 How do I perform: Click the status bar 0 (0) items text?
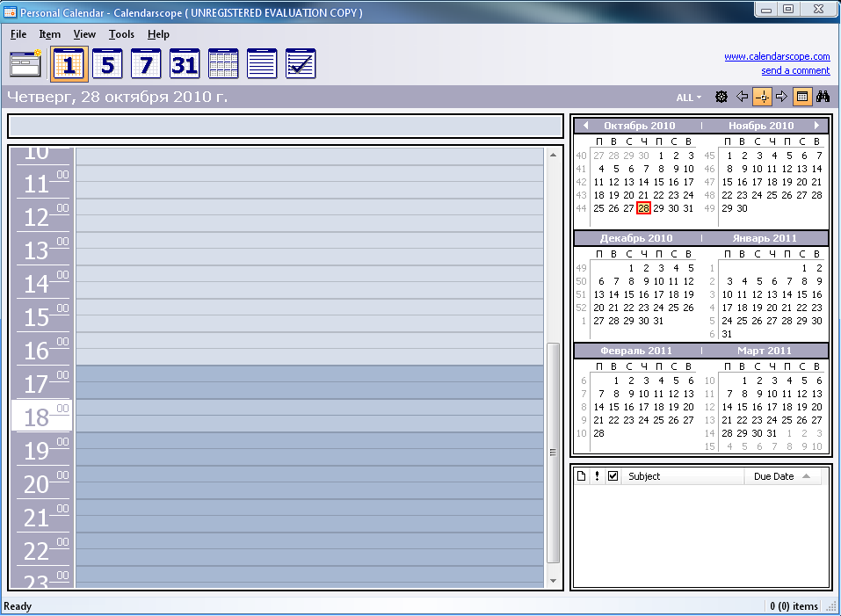(x=794, y=605)
